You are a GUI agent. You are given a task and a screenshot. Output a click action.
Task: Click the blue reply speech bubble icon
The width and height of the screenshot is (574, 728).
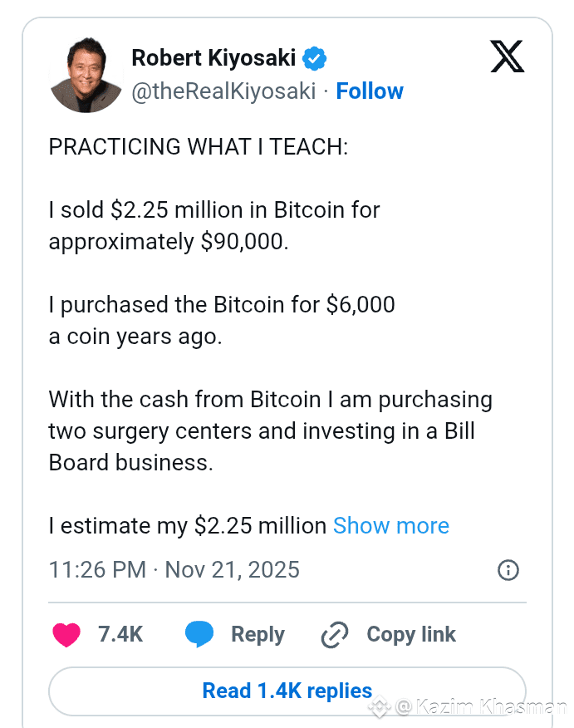pyautogui.click(x=199, y=635)
